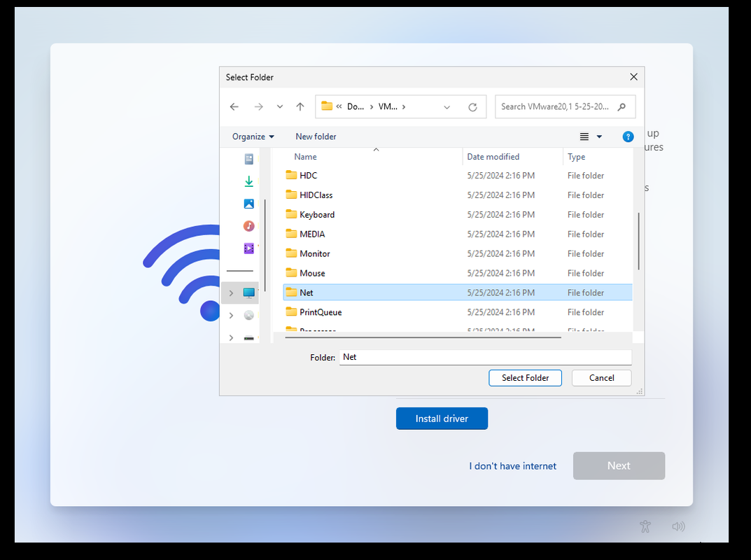This screenshot has height=560, width=751.
Task: Select Pictures in the navigation pane
Action: tap(248, 204)
